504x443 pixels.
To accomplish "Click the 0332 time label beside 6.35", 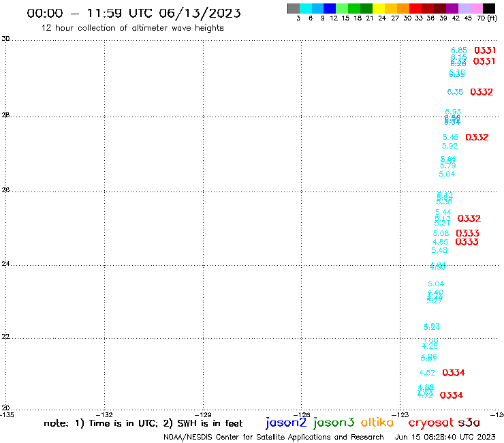I will [x=482, y=92].
